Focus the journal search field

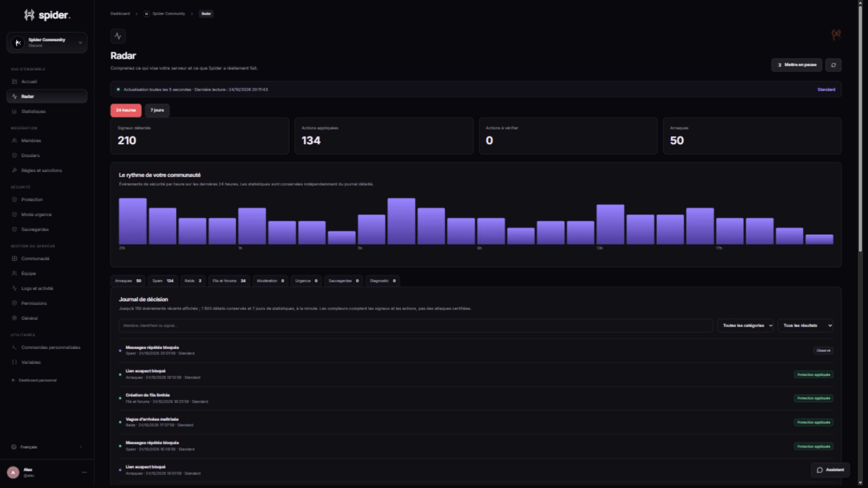point(416,325)
